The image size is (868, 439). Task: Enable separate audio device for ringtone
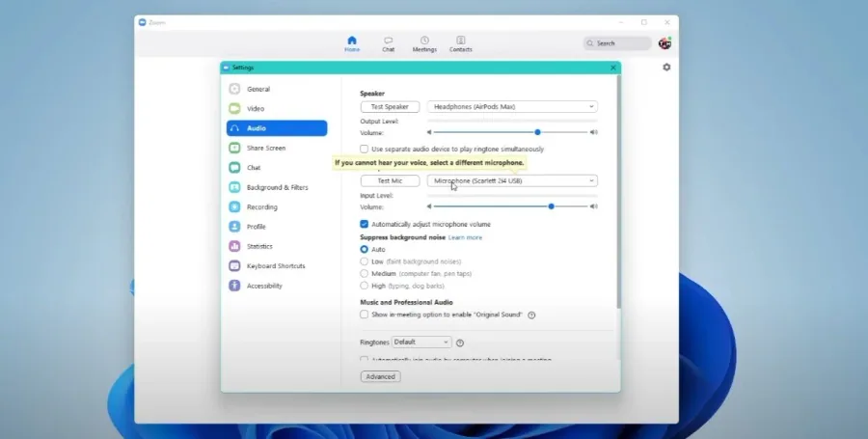tap(364, 149)
